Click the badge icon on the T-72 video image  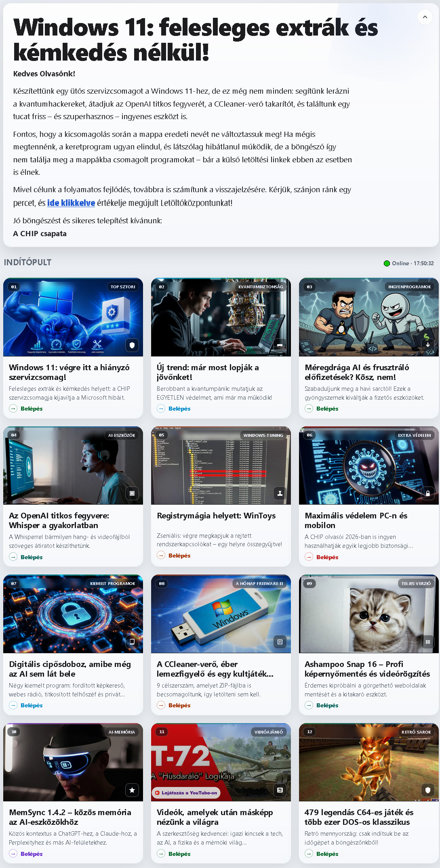click(x=280, y=790)
